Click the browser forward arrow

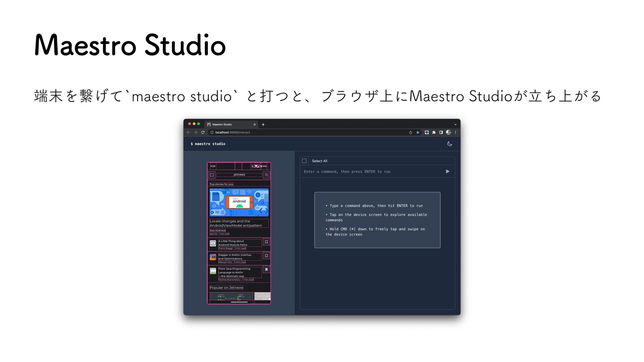click(196, 132)
